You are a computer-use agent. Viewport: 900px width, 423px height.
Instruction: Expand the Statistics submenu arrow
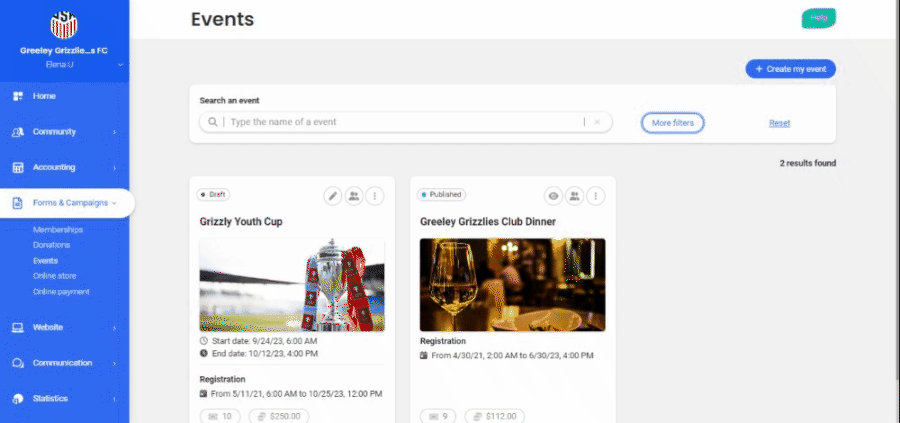click(114, 399)
